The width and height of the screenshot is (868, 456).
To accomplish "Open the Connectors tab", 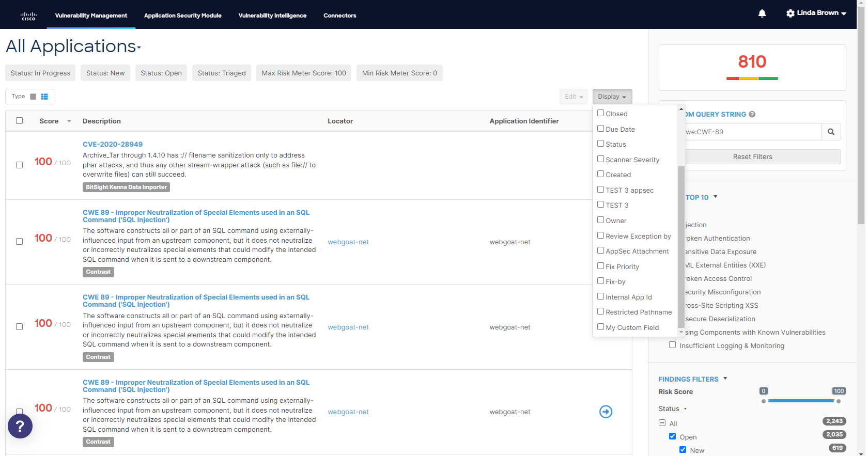I will 340,15.
